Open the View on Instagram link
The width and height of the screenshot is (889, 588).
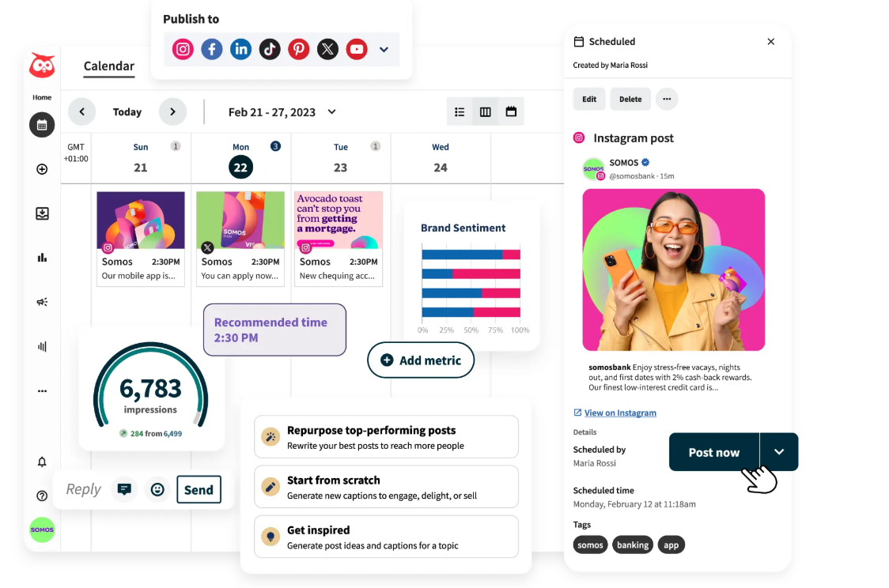pos(619,413)
